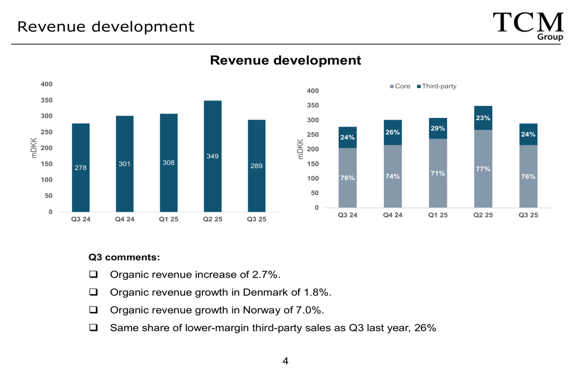The width and height of the screenshot is (572, 392).
Task: Click the bold Revenue development chart title
Action: (285, 60)
